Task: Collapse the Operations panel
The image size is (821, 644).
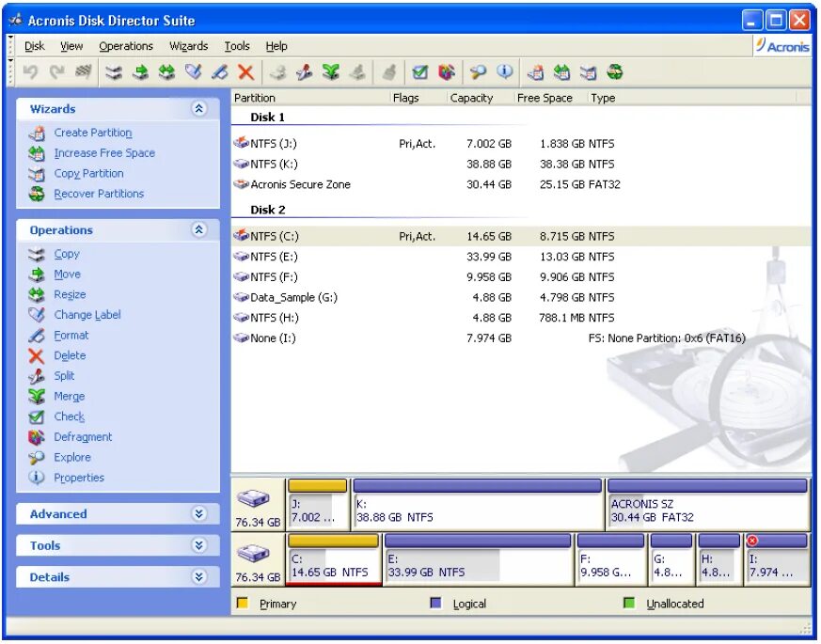Action: [x=199, y=229]
